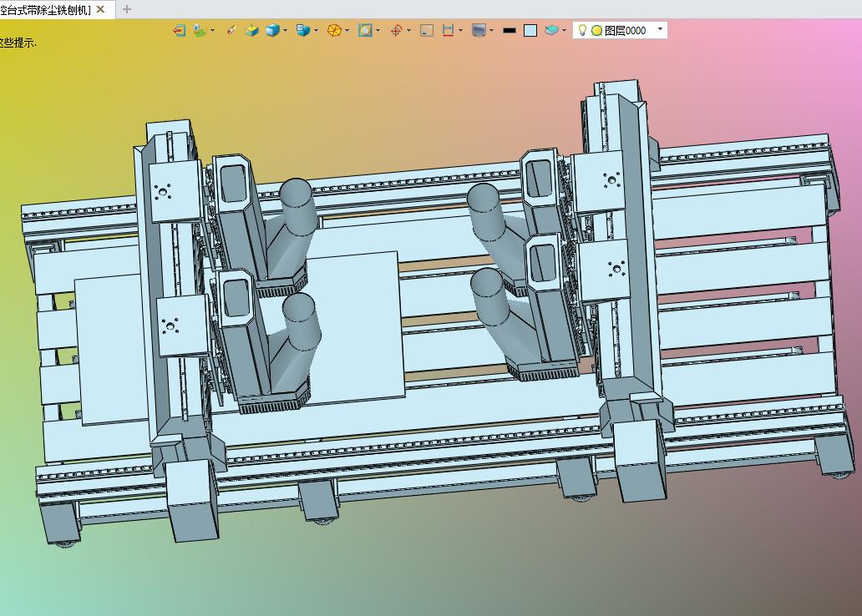Click the teal stacked layers icon
Image resolution: width=862 pixels, height=616 pixels.
point(551,30)
